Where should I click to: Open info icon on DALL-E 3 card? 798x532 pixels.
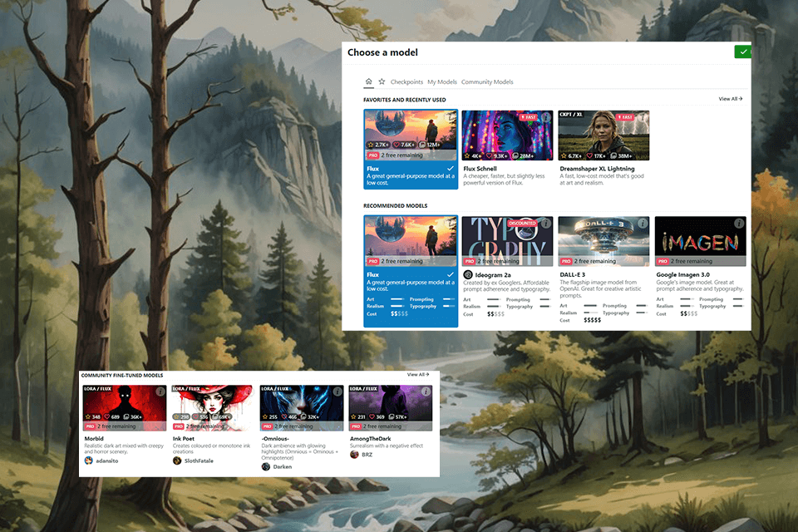[643, 223]
